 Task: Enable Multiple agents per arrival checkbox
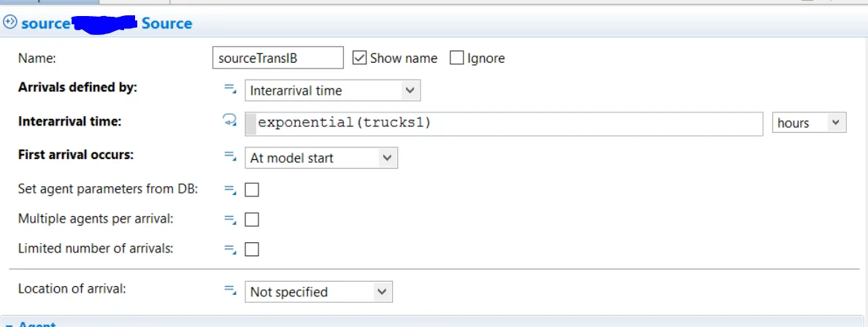point(252,220)
